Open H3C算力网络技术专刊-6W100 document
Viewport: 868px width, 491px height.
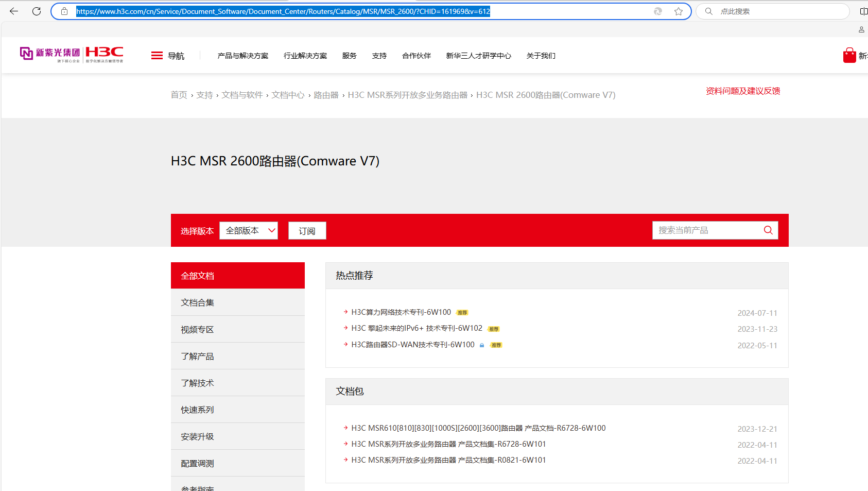pyautogui.click(x=401, y=312)
